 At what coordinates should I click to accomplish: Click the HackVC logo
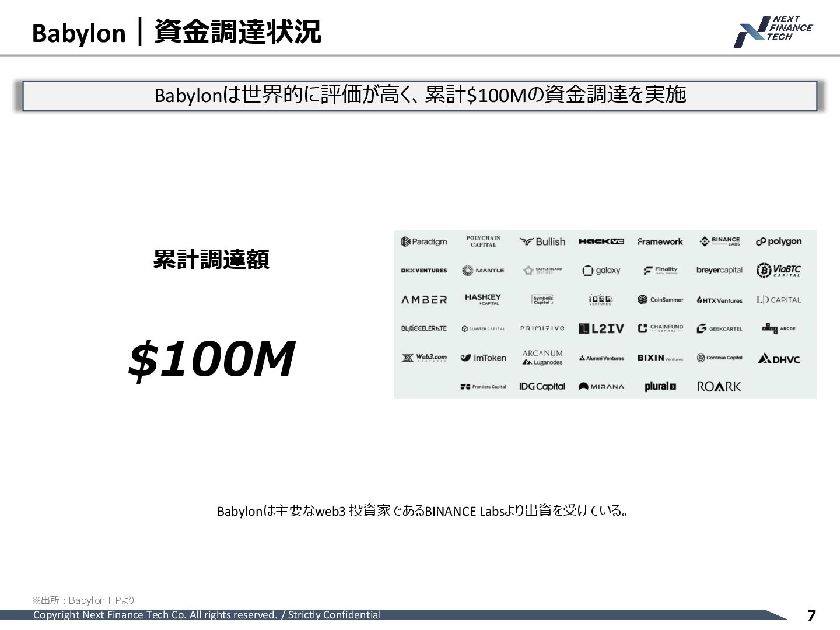tap(601, 242)
